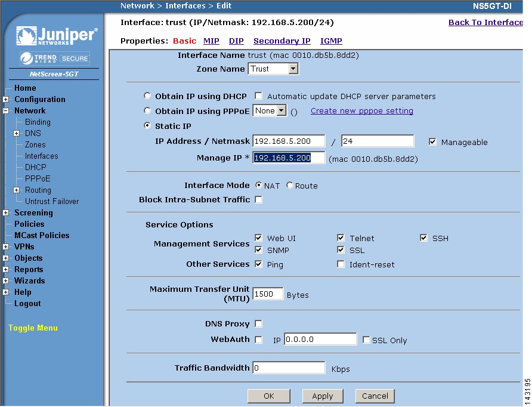The width and height of the screenshot is (532, 407).
Task: Click the Traffic Bandwidth input field
Action: click(x=289, y=368)
